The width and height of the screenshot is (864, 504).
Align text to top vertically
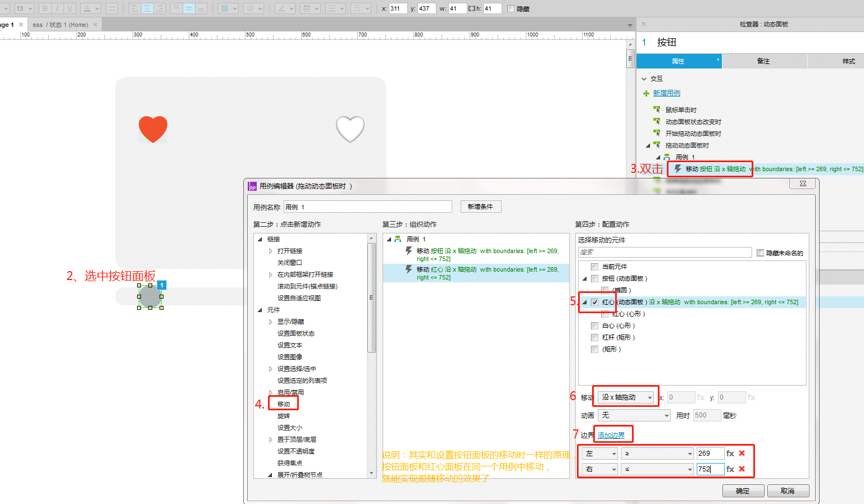[176, 8]
